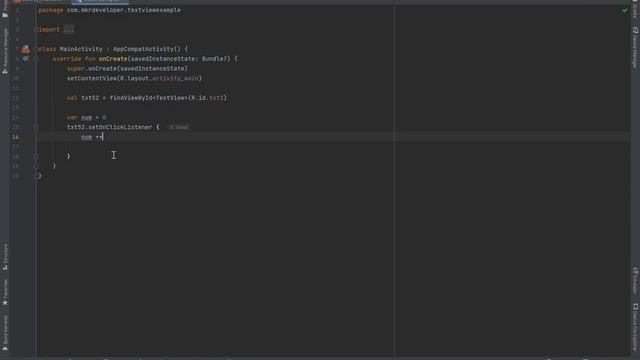
Task: Click the MainActivity class gutter icon
Action: pyautogui.click(x=26, y=49)
